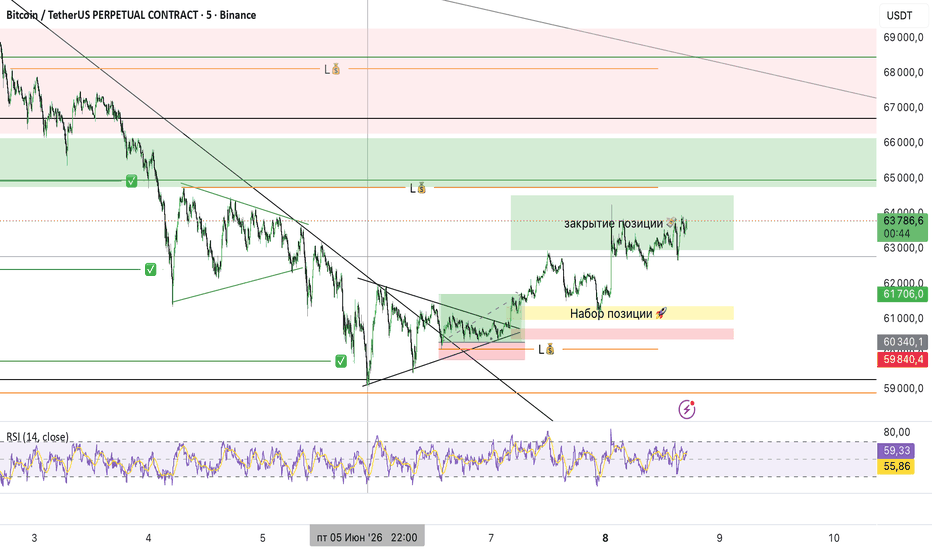
Task: Open the RSI (14, close) indicator legend
Action: click(37, 437)
